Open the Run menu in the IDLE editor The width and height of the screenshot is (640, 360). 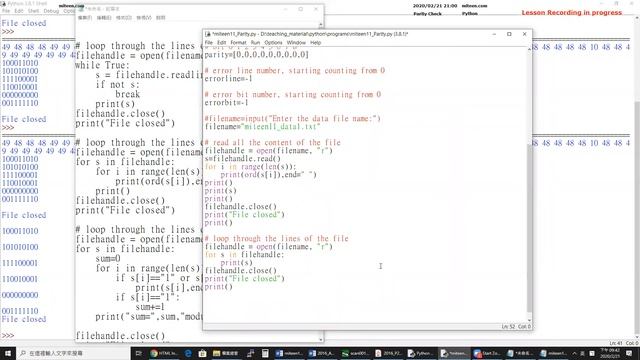(255, 42)
